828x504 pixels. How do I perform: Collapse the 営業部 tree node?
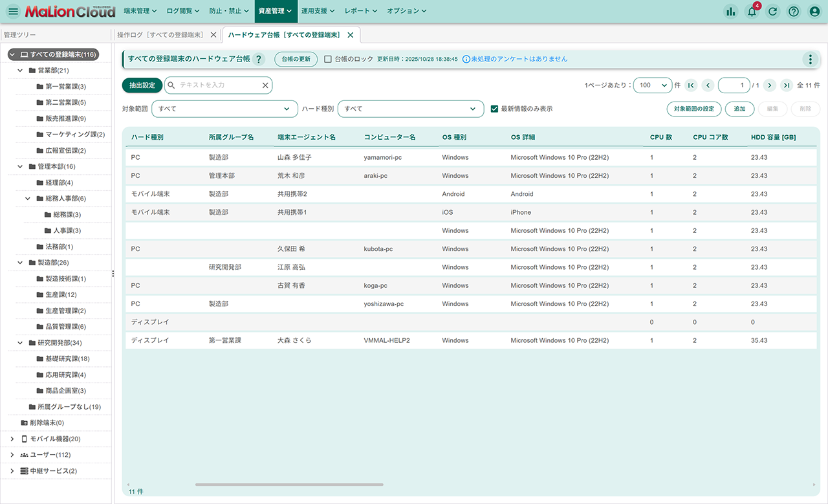[21, 71]
